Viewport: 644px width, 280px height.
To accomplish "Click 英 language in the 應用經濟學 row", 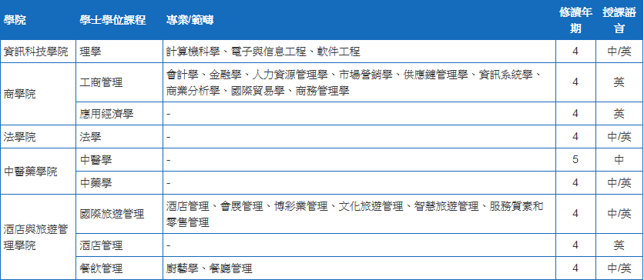I will pyautogui.click(x=620, y=114).
